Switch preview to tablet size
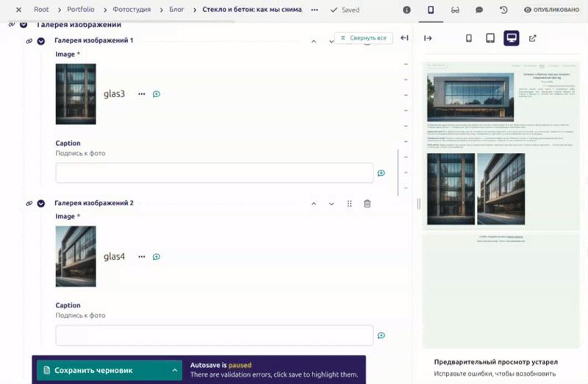Viewport: 588px width, 384px height. pyautogui.click(x=490, y=38)
